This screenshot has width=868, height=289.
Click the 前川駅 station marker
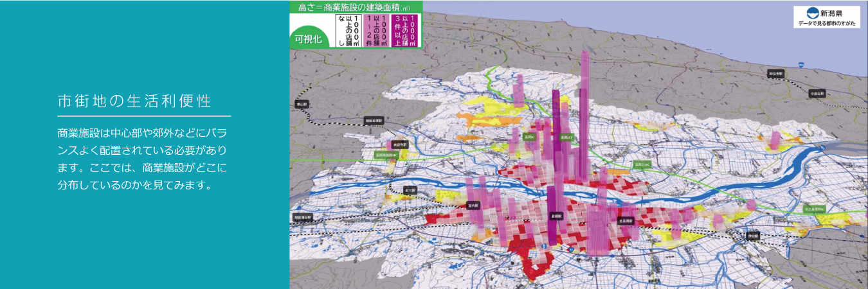coord(411,191)
